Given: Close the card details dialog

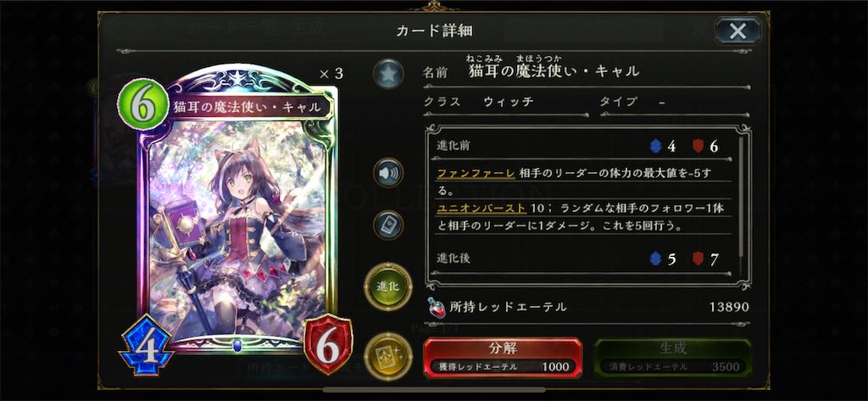Looking at the screenshot, I should [737, 31].
